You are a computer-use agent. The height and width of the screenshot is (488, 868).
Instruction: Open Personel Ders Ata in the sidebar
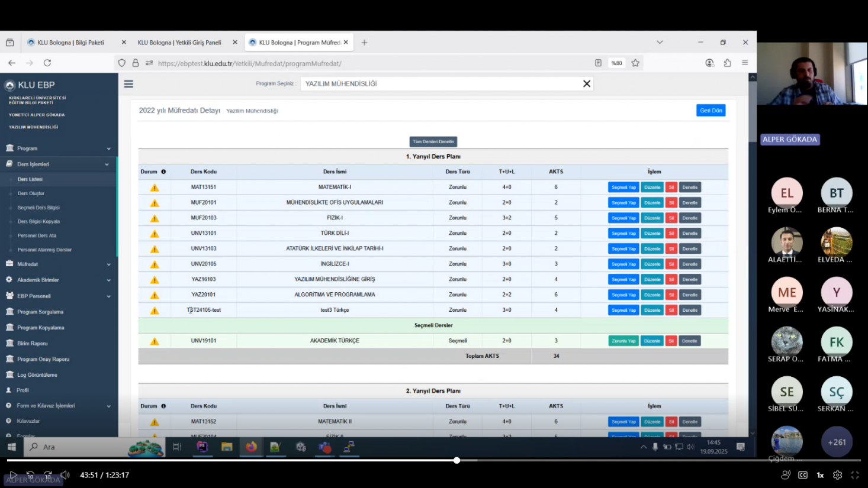point(37,235)
